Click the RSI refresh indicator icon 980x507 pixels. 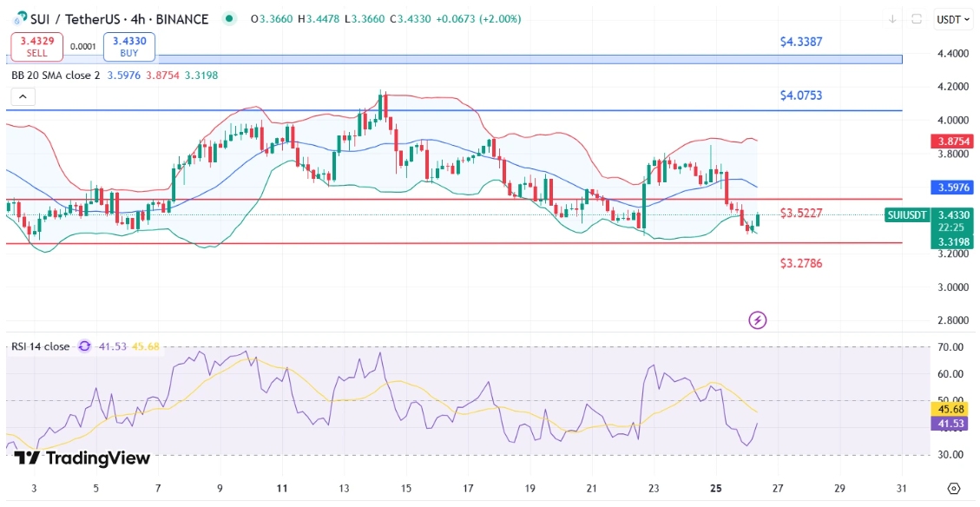click(x=84, y=346)
